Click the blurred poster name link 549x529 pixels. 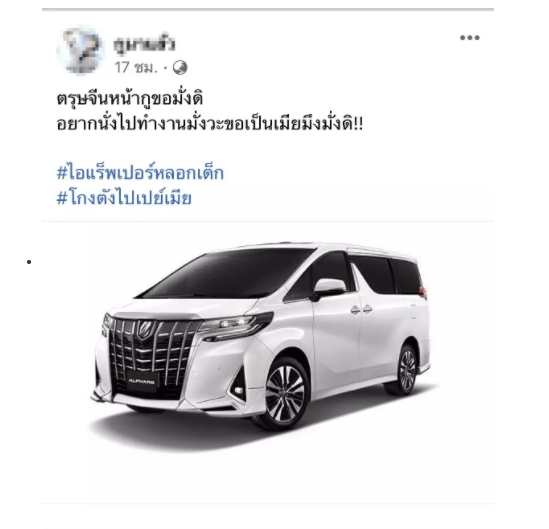pos(144,45)
